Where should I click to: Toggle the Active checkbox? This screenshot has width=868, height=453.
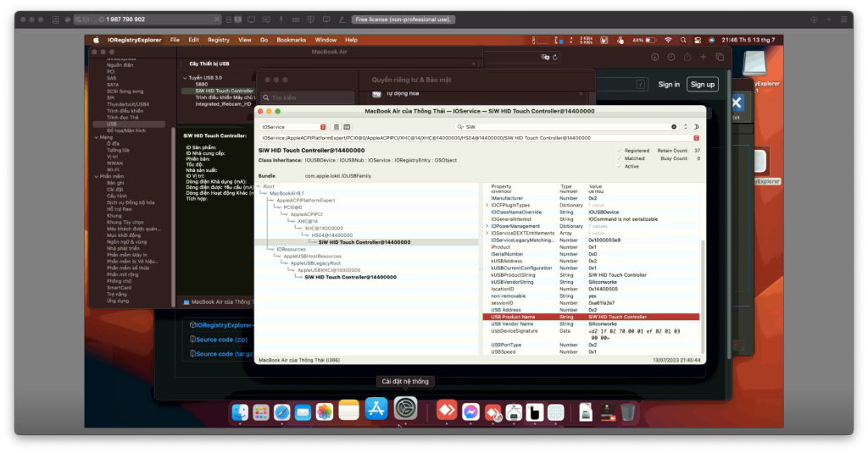(x=619, y=166)
